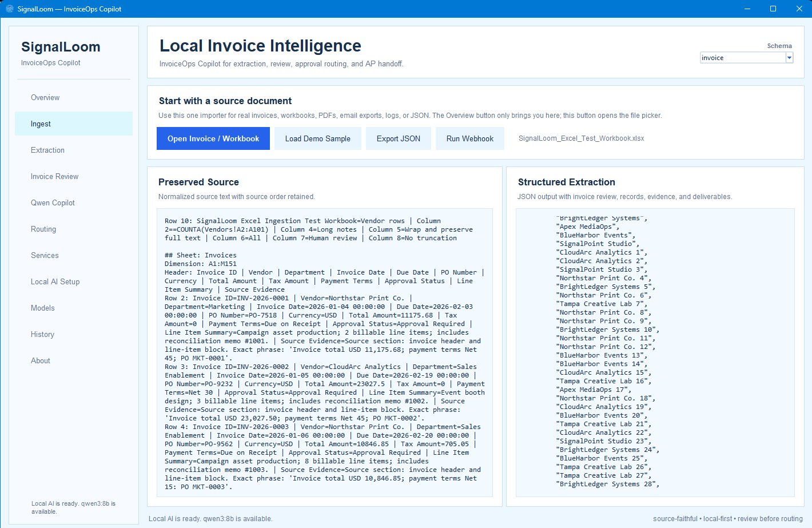Click the bottom status bar 'Local AI is ready' message

[x=210, y=519]
